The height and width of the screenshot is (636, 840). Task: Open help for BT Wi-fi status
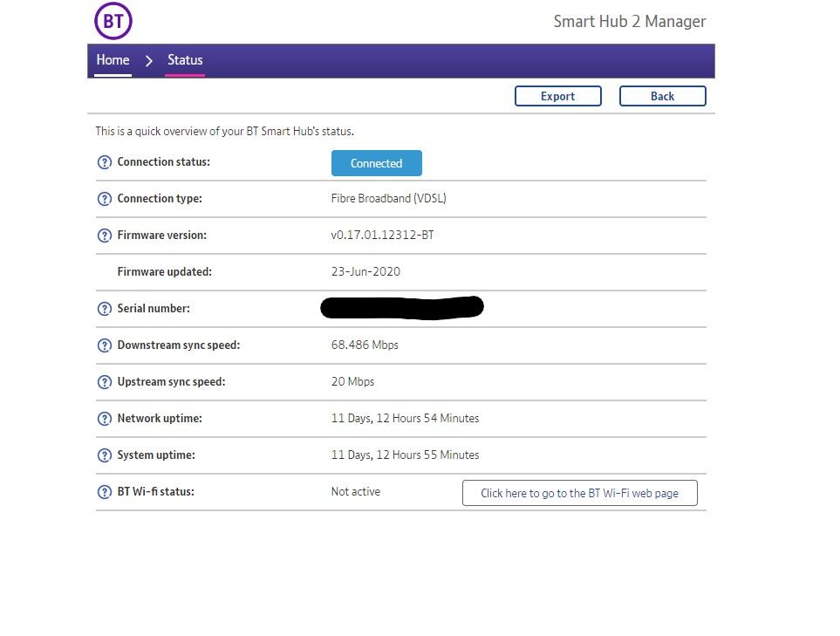click(x=105, y=492)
